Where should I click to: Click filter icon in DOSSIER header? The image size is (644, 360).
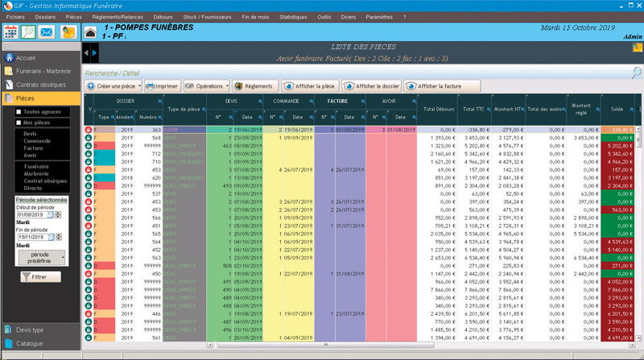click(x=159, y=101)
